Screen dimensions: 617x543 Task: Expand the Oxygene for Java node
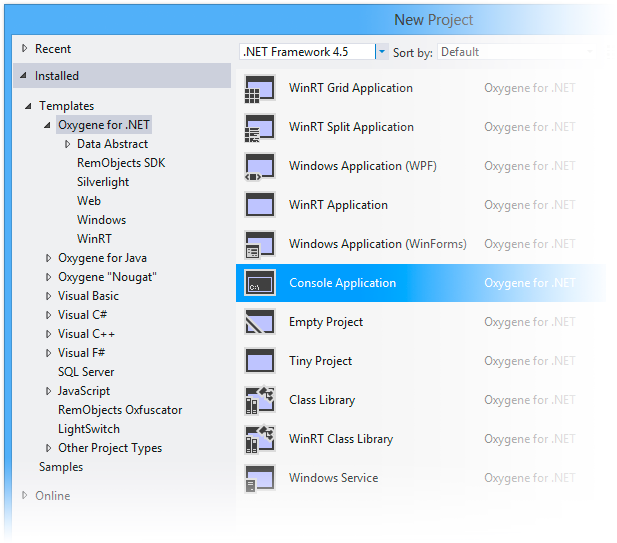click(48, 258)
